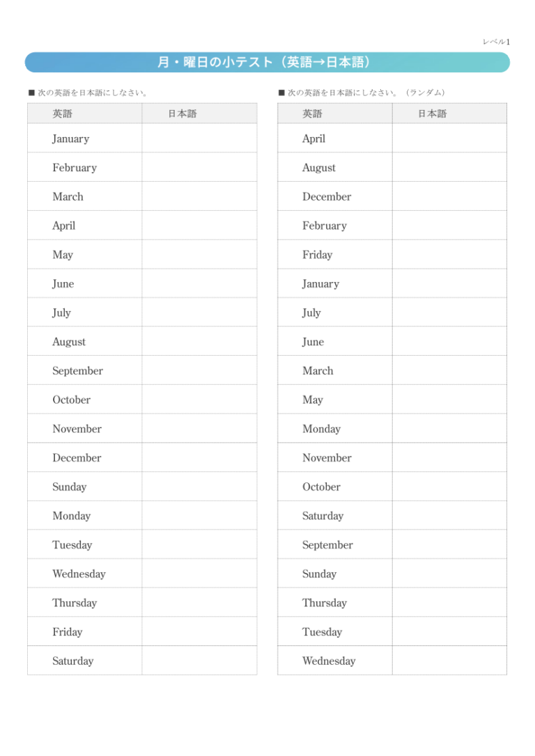Click the 英語 header of the ordered table

tap(63, 113)
